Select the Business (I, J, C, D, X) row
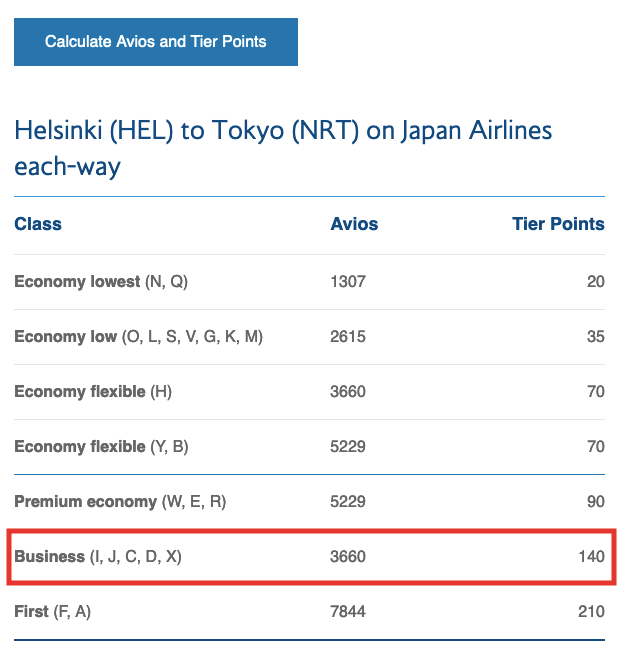This screenshot has width=625, height=661. point(311,557)
